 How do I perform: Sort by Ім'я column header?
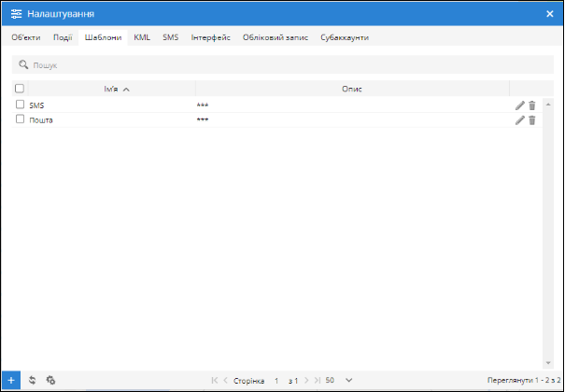[x=112, y=89]
